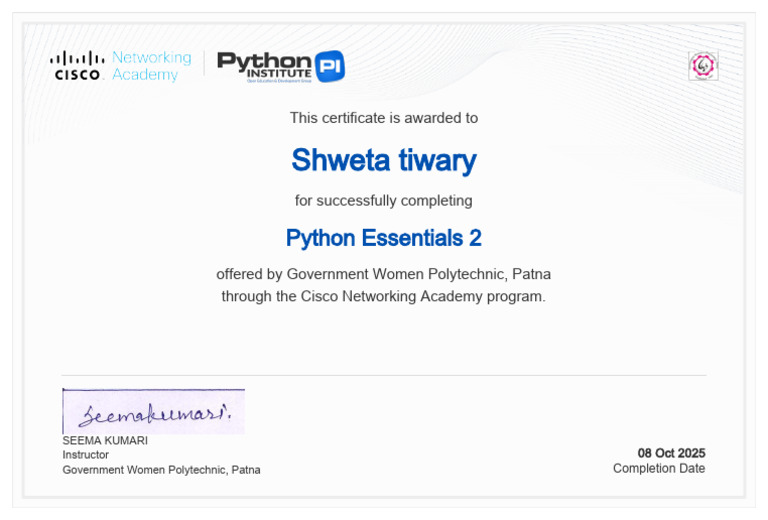Click the 'Completion Date' label

tap(659, 469)
